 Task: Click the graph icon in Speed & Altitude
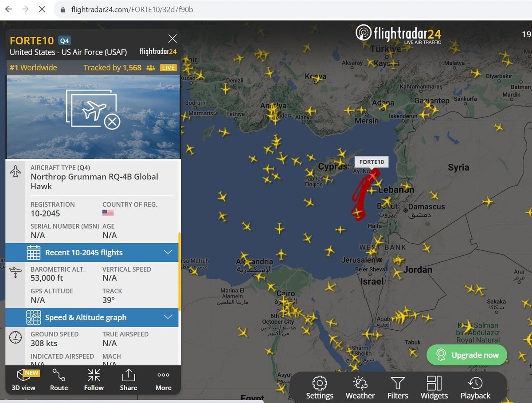pyautogui.click(x=34, y=317)
